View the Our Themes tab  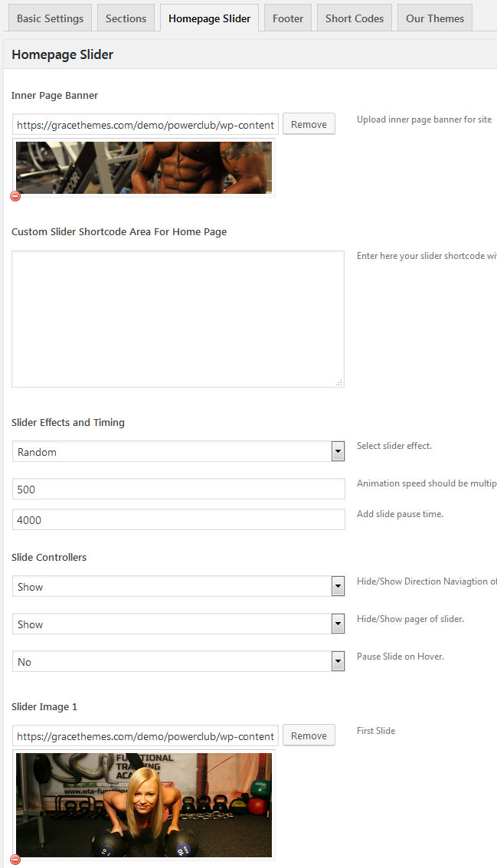(434, 18)
